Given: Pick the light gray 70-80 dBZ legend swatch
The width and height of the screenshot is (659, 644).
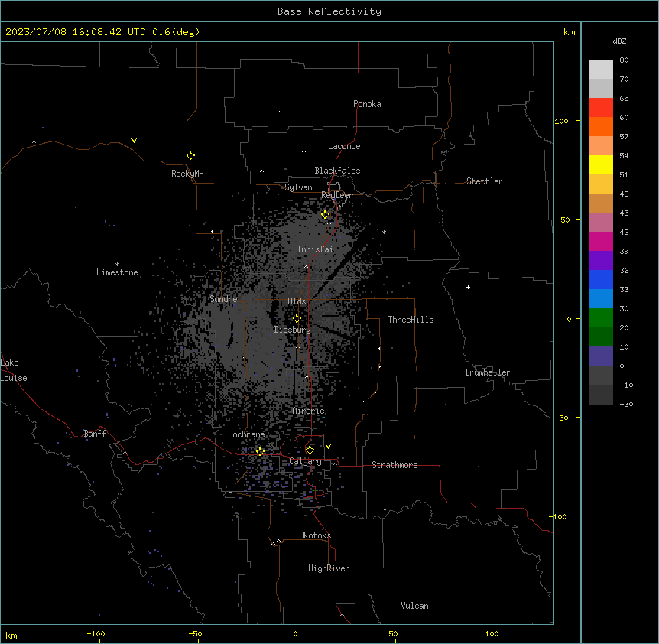Looking at the screenshot, I should (601, 70).
